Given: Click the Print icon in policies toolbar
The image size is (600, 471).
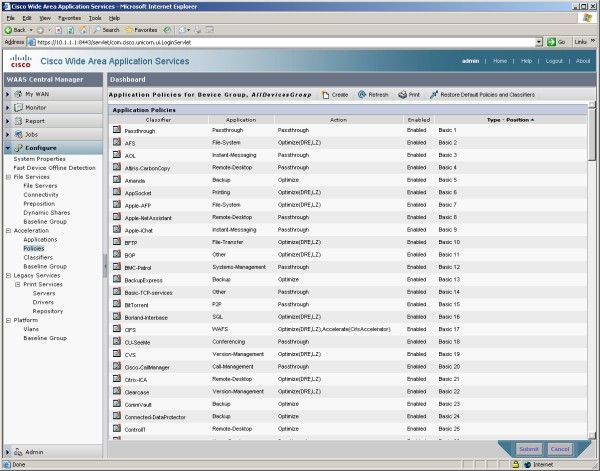Looking at the screenshot, I should (x=402, y=95).
